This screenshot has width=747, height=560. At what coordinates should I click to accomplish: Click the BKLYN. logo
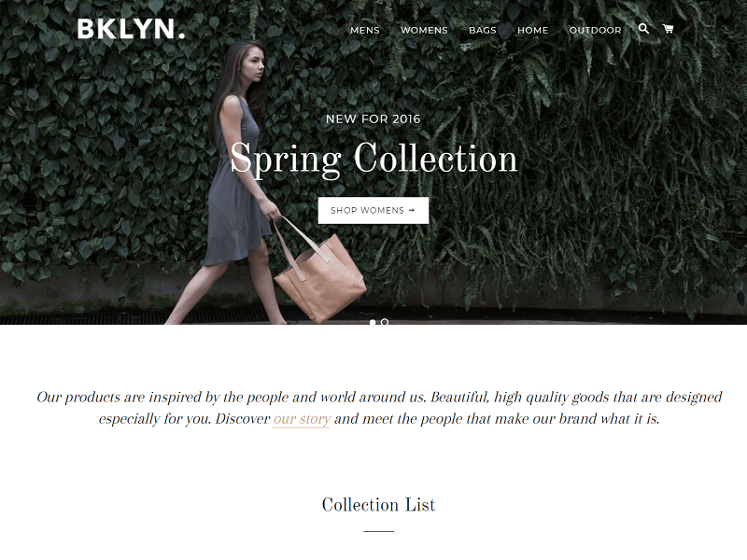click(x=131, y=29)
